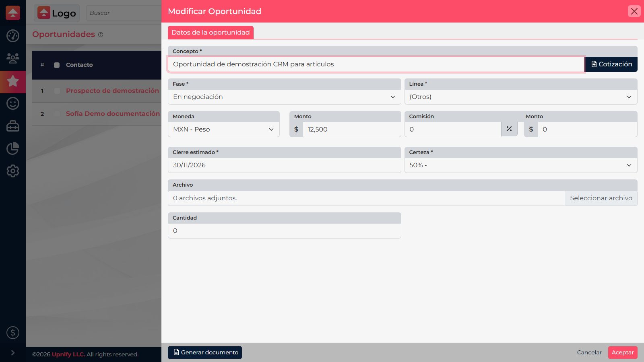Click the Cantidad input field

[x=284, y=231]
